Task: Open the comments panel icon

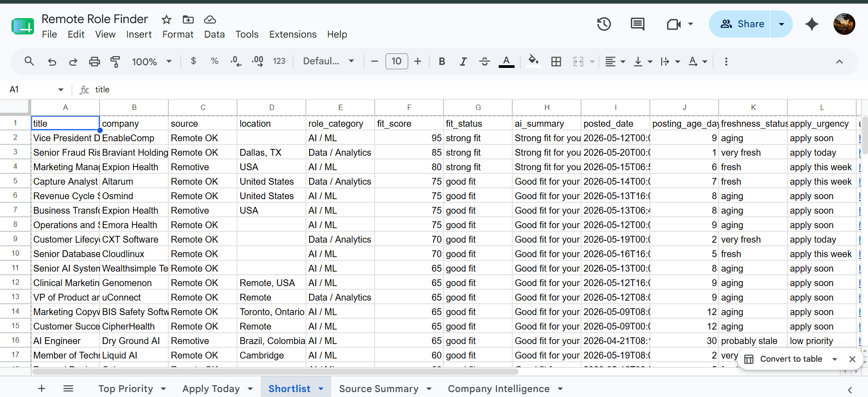Action: pyautogui.click(x=638, y=24)
